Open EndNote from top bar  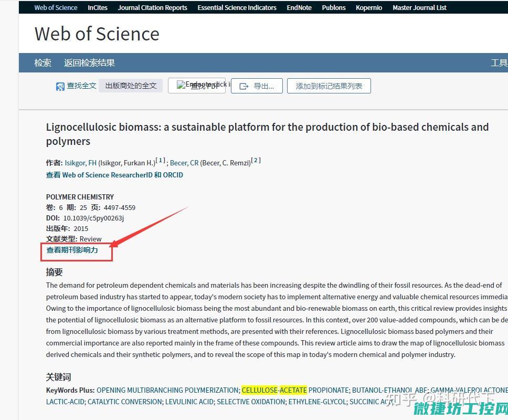299,7
